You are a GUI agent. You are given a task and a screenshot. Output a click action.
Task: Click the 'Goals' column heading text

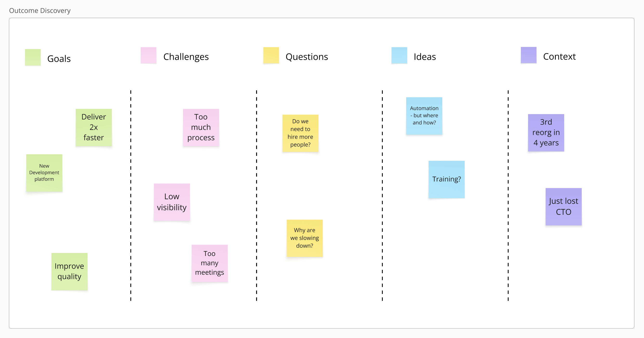tap(59, 59)
